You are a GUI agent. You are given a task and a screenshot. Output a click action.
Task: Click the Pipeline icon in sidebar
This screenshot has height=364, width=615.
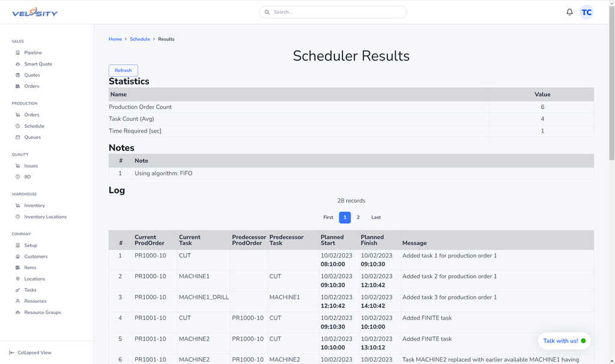pos(17,53)
